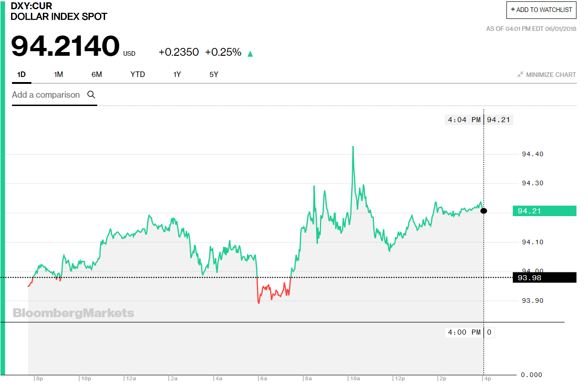Select the 5Y timeframe tab
Image resolution: width=588 pixels, height=389 pixels.
coord(213,74)
